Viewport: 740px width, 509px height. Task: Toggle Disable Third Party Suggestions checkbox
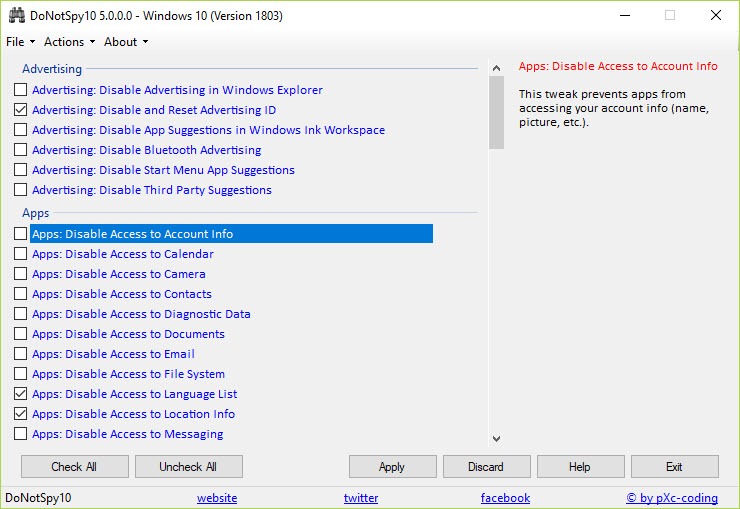coord(20,190)
